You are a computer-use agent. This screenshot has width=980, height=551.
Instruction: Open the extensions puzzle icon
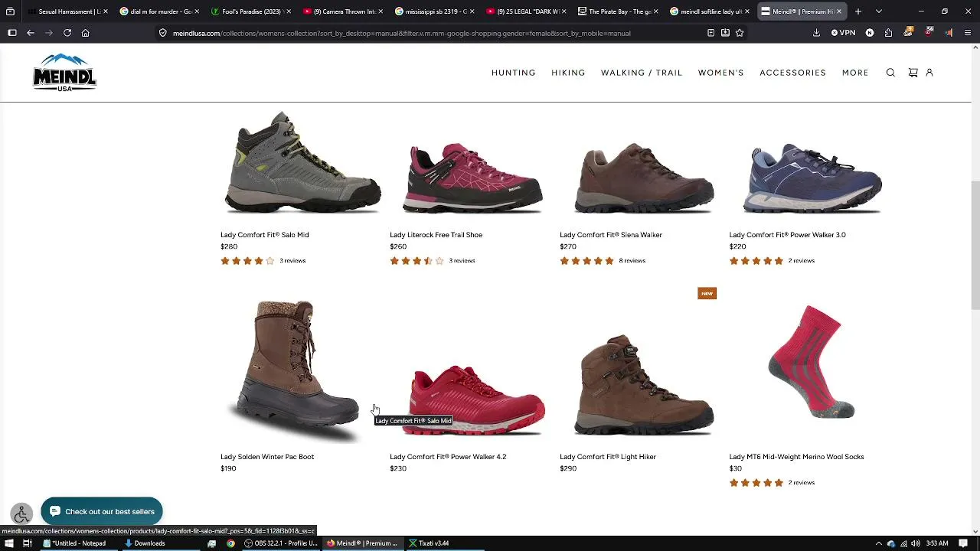[x=888, y=33]
